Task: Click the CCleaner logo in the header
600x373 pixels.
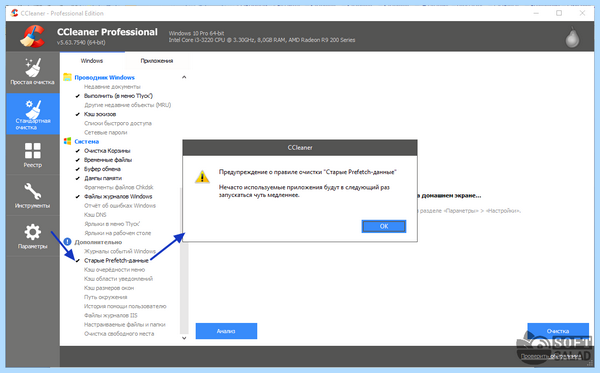Action: click(x=33, y=36)
